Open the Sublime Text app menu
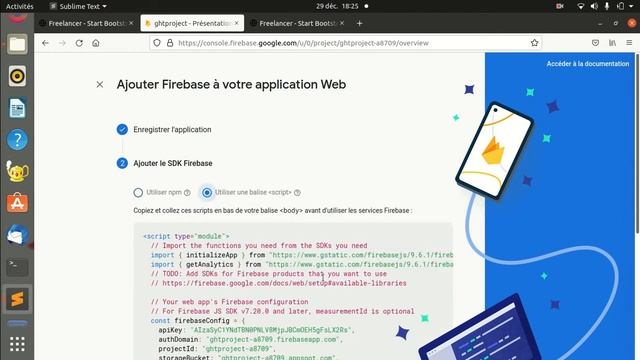Screen dimensions: 640x360 click(x=78, y=6)
